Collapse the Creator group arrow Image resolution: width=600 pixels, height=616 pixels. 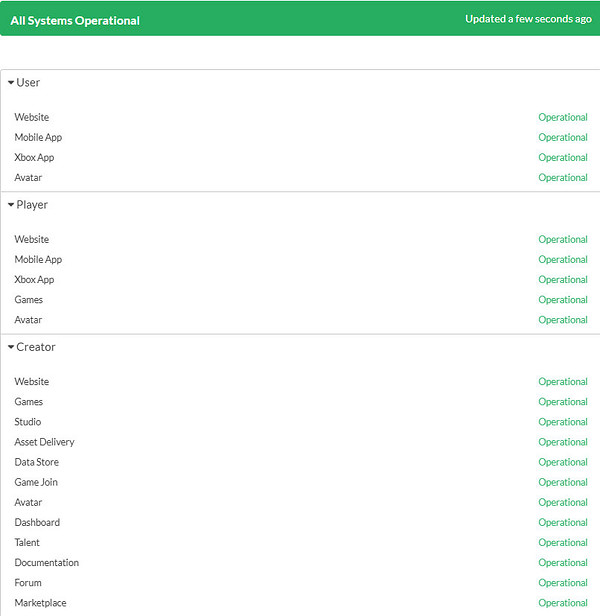pos(11,347)
